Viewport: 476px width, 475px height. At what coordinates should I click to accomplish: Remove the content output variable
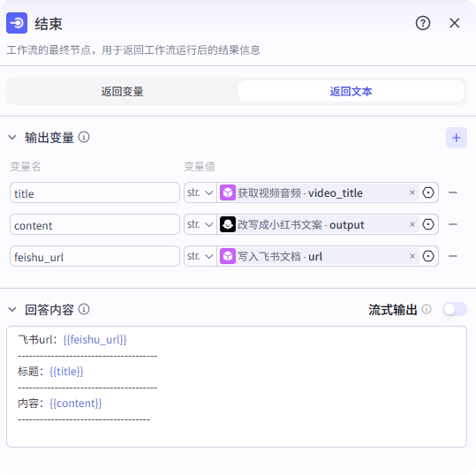[x=453, y=224]
